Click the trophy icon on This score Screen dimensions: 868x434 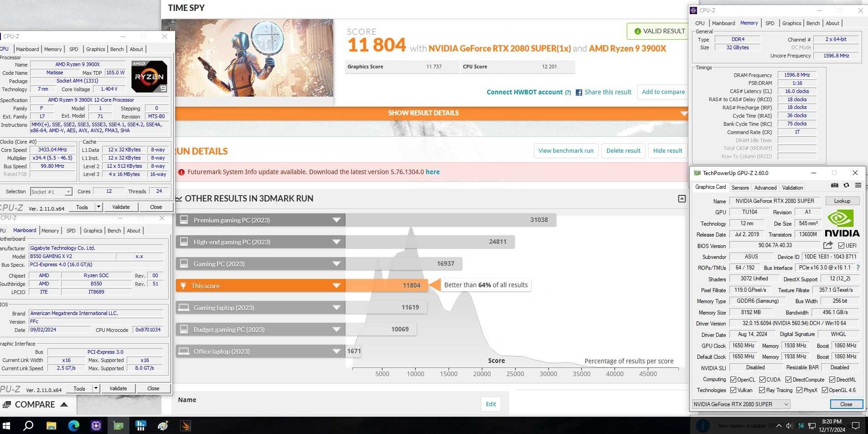[183, 286]
